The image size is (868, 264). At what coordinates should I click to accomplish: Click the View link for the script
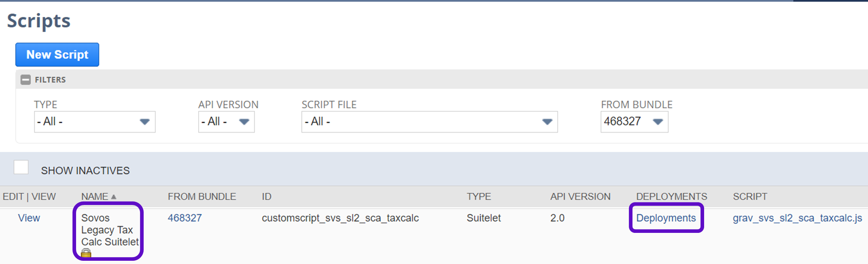point(29,218)
